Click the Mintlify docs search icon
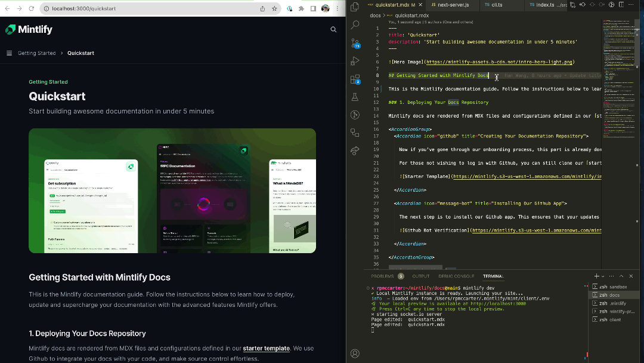644x363 pixels. coord(333,29)
